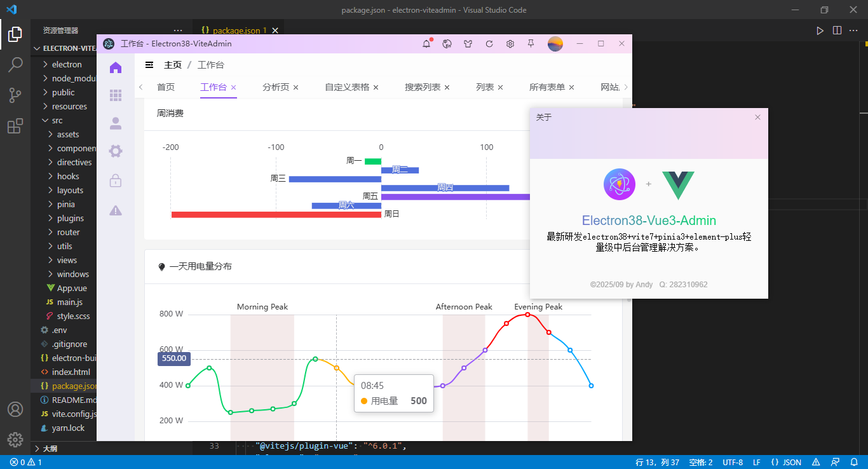
Task: Click the lock screen icon in the sidebar
Action: [x=116, y=180]
